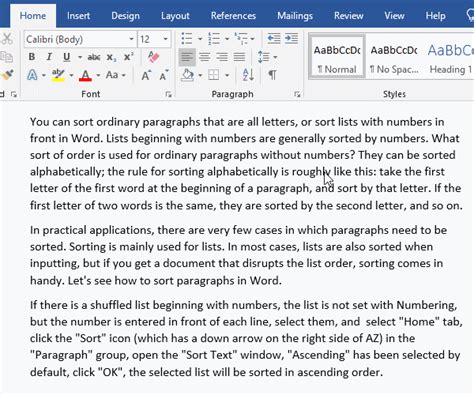
Task: Click the Align Left icon
Action: (187, 57)
